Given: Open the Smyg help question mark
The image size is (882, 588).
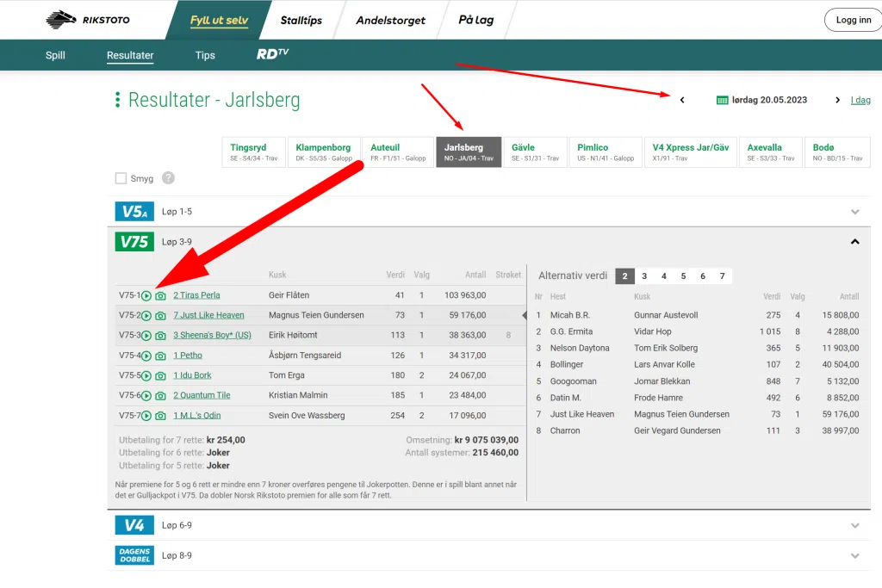Looking at the screenshot, I should pyautogui.click(x=168, y=178).
